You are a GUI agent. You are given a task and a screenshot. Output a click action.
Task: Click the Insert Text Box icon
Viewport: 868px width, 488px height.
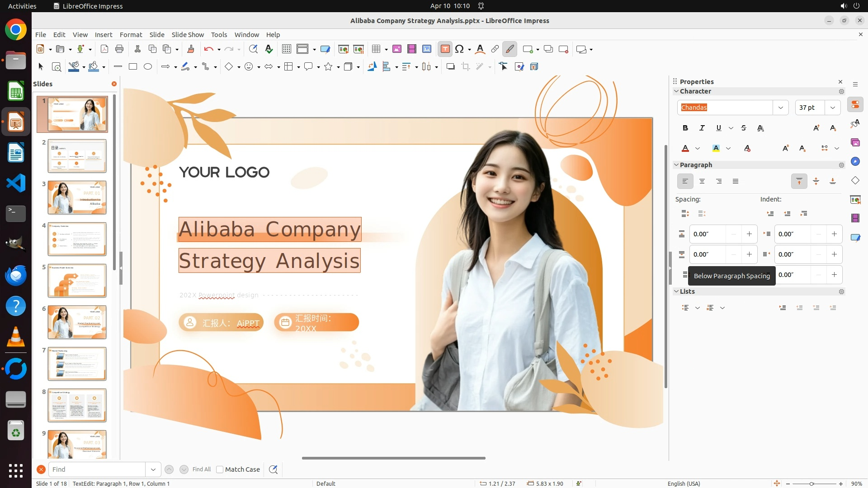click(x=445, y=49)
